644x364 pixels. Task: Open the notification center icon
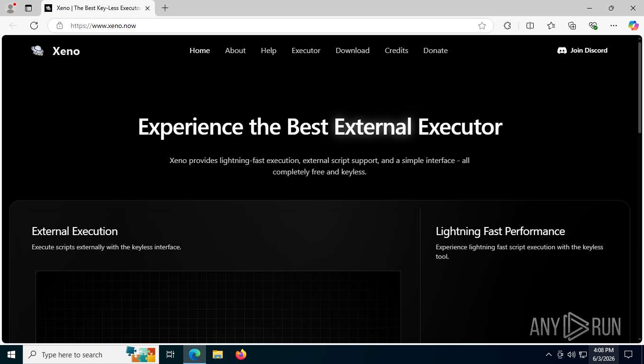pyautogui.click(x=628, y=355)
